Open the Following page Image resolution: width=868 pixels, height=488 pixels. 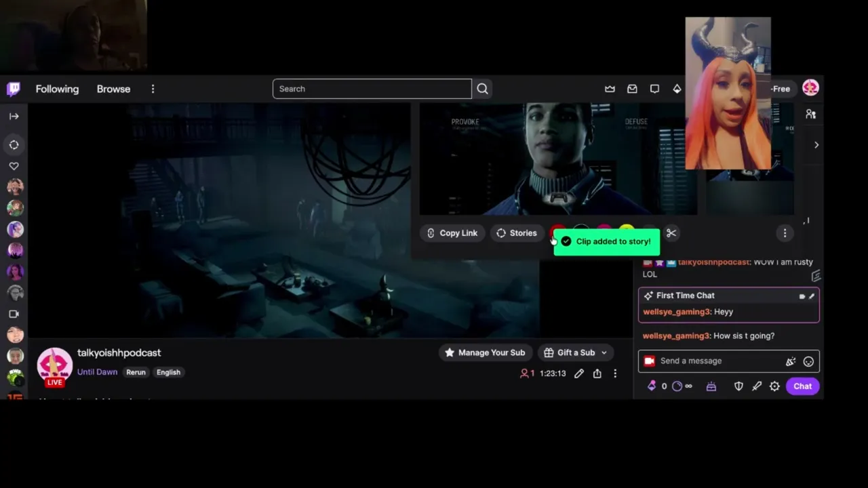(57, 89)
